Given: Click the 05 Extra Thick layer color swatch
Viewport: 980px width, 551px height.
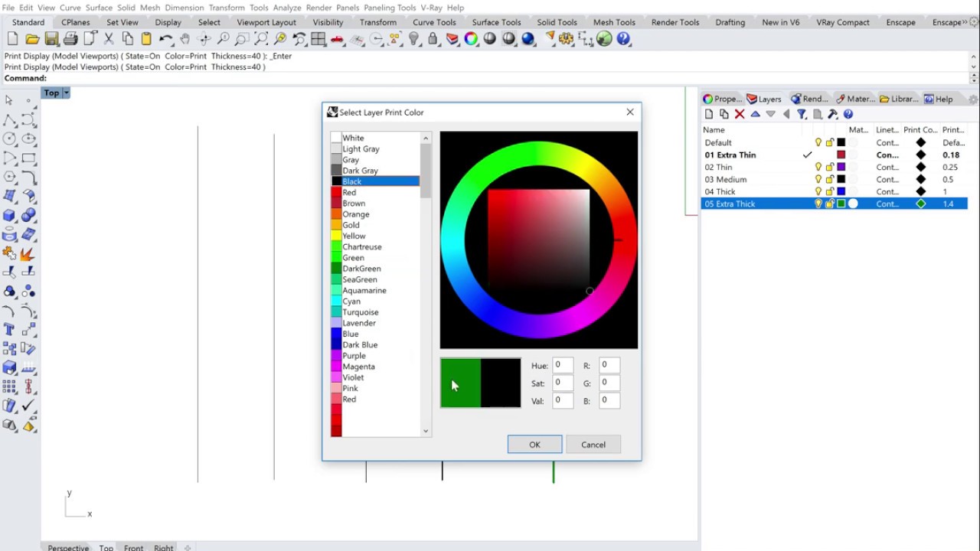Looking at the screenshot, I should (x=841, y=204).
